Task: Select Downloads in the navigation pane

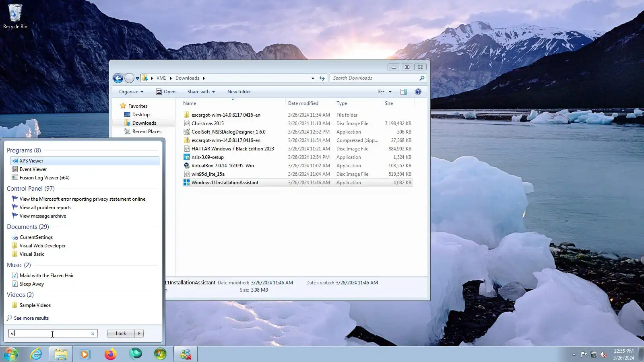Action: click(x=144, y=123)
